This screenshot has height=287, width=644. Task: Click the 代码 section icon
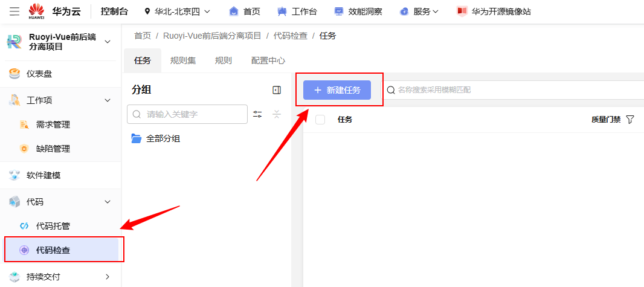pyautogui.click(x=14, y=202)
